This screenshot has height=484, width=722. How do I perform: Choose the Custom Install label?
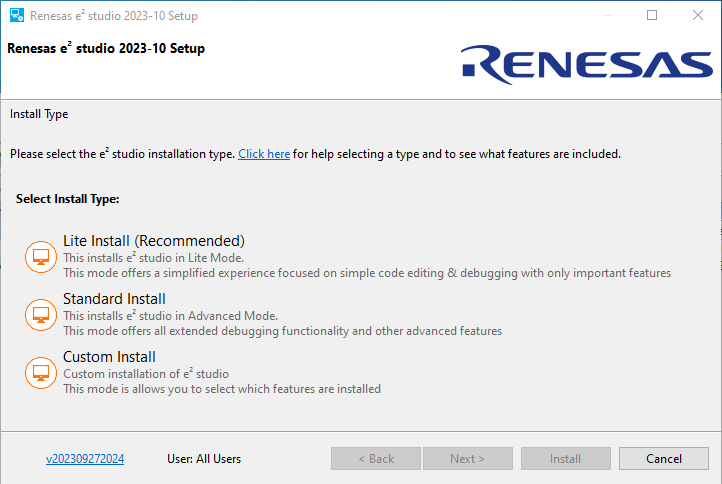point(109,357)
